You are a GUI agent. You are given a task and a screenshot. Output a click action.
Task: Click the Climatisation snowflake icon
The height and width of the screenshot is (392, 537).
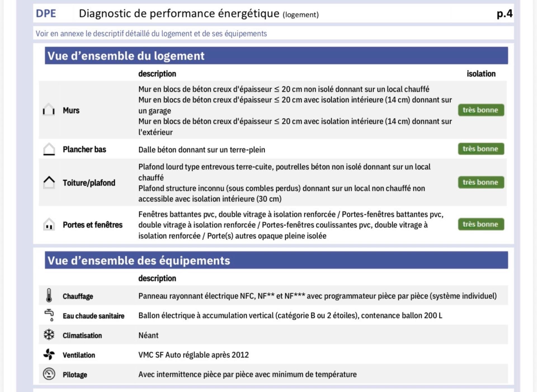pos(49,335)
